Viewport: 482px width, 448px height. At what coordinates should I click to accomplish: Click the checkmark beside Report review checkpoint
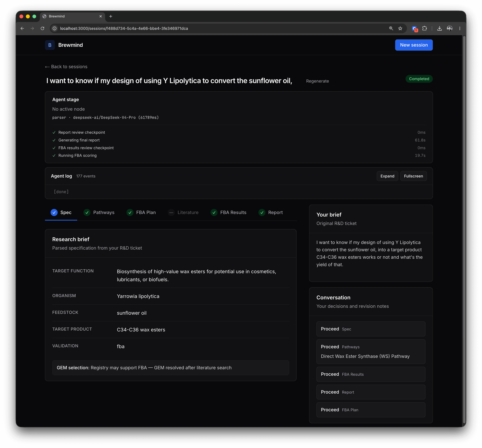(x=54, y=132)
